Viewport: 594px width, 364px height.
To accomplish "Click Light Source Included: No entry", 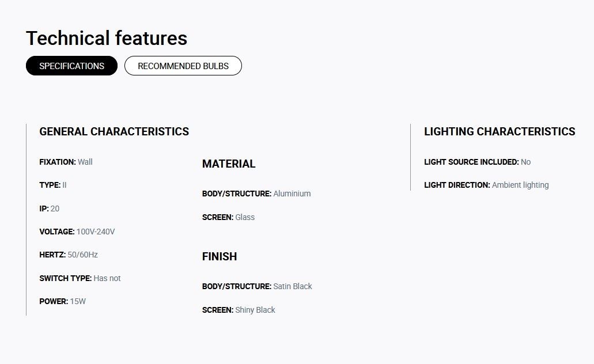I will 477,162.
